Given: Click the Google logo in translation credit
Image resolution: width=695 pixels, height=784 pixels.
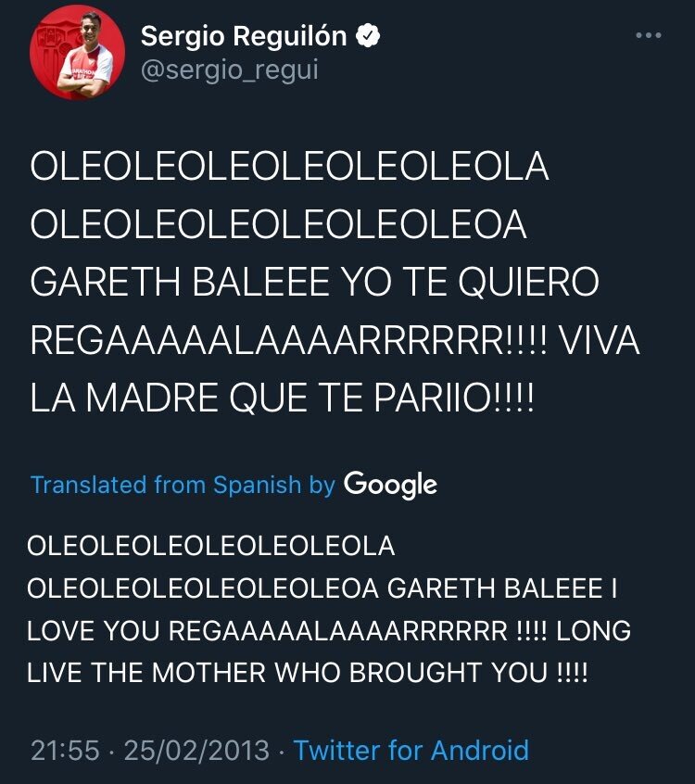Looking at the screenshot, I should click(x=390, y=484).
